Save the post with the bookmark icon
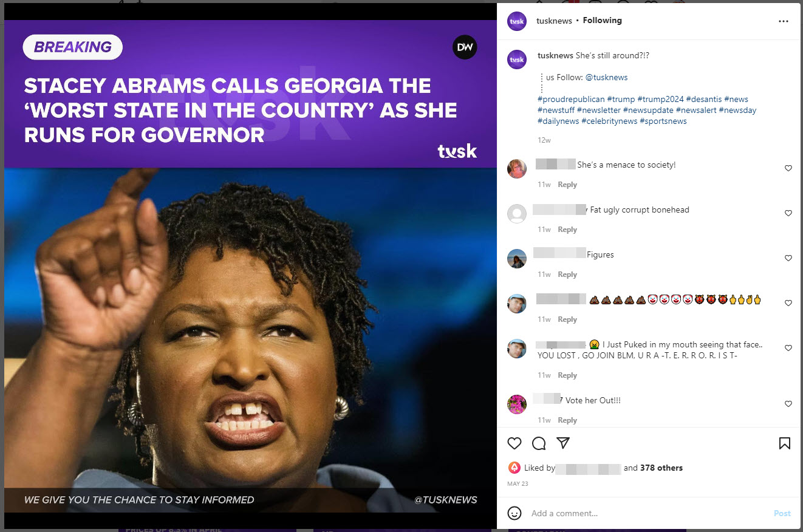 pyautogui.click(x=785, y=443)
